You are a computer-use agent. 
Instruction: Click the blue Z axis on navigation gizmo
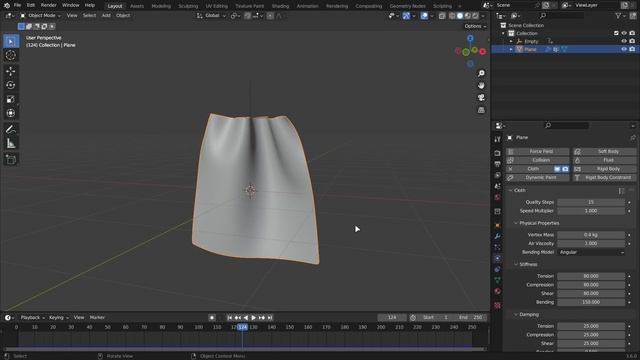tap(470, 38)
